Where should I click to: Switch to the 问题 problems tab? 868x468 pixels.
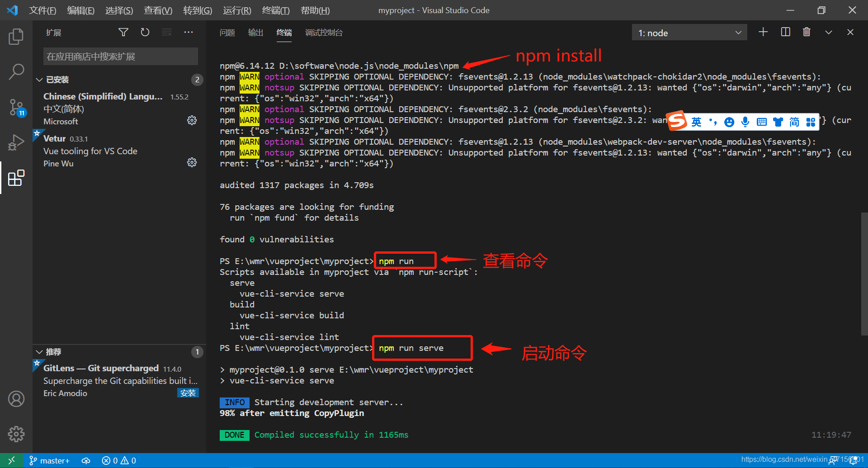pos(227,33)
